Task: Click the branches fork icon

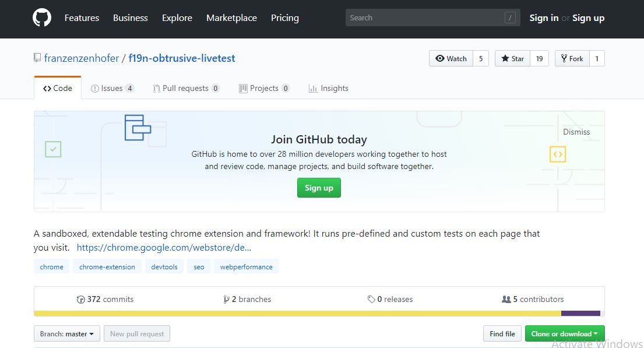Action: [226, 300]
